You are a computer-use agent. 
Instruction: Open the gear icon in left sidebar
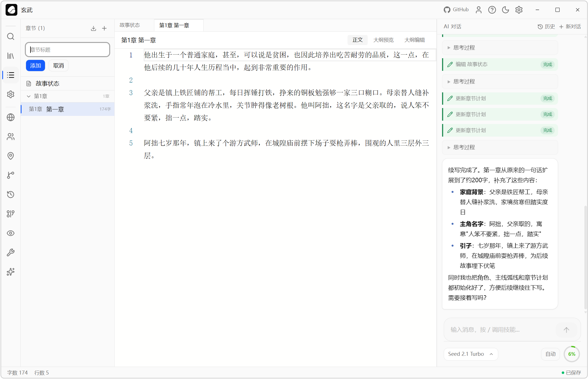[11, 94]
